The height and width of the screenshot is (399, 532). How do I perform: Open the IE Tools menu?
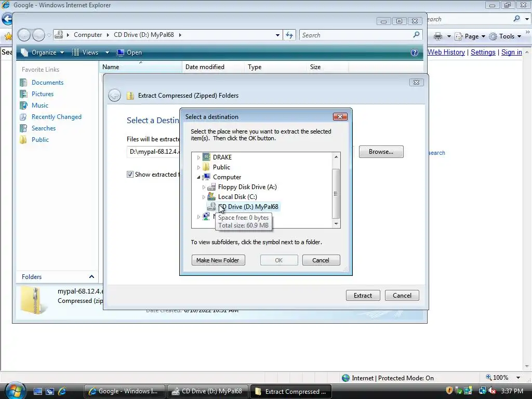[506, 36]
